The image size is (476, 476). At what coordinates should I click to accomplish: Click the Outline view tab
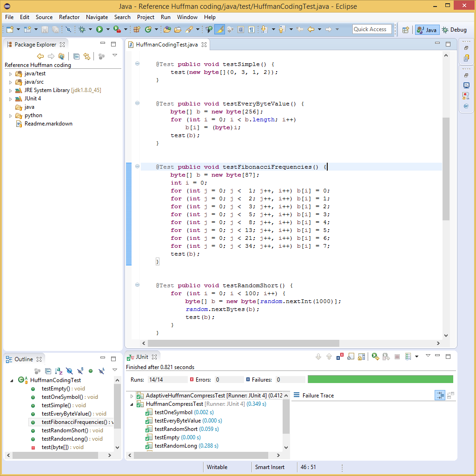tap(24, 359)
